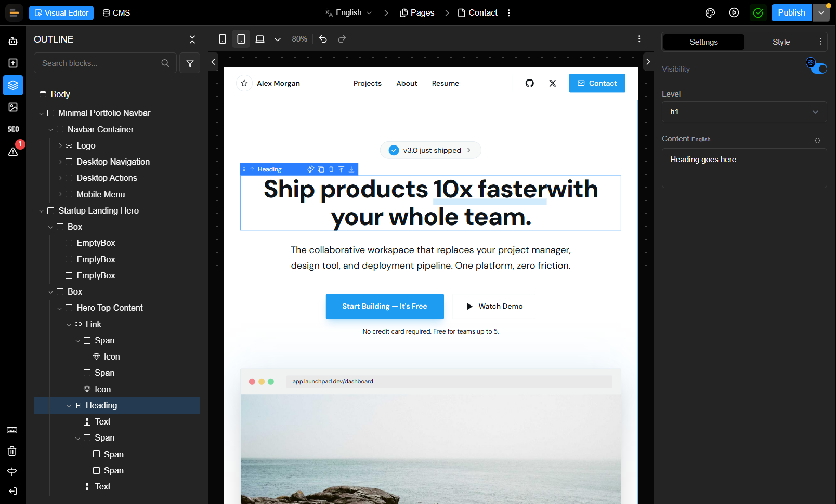Viewport: 836px width, 504px height.
Task: Open the warnings icon with red badge
Action: click(x=13, y=151)
